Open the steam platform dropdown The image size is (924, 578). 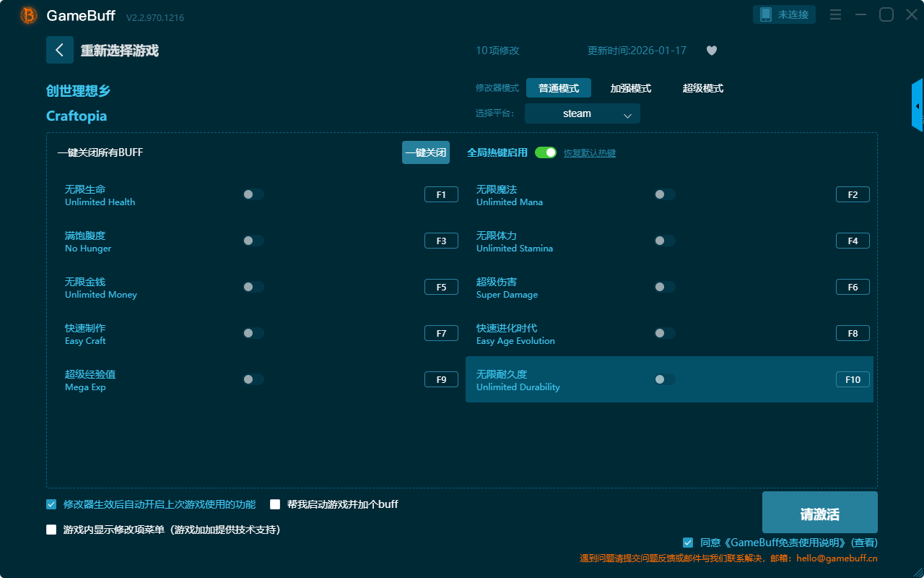[x=582, y=113]
